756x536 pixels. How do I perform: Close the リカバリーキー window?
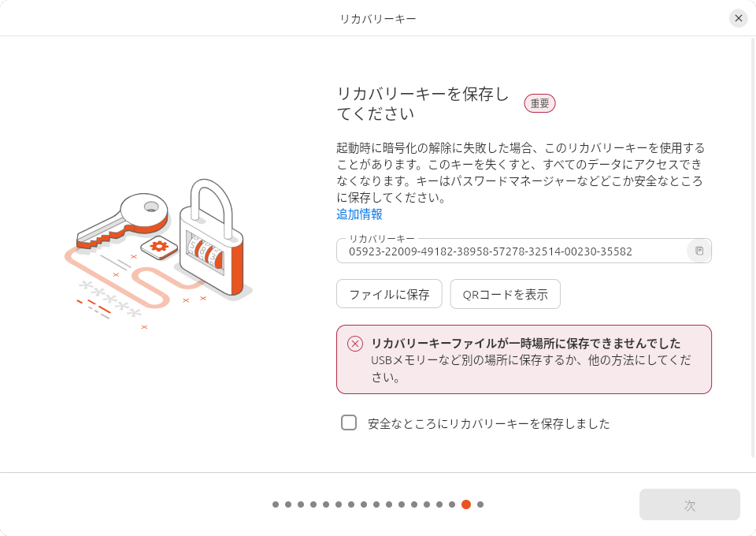point(738,18)
